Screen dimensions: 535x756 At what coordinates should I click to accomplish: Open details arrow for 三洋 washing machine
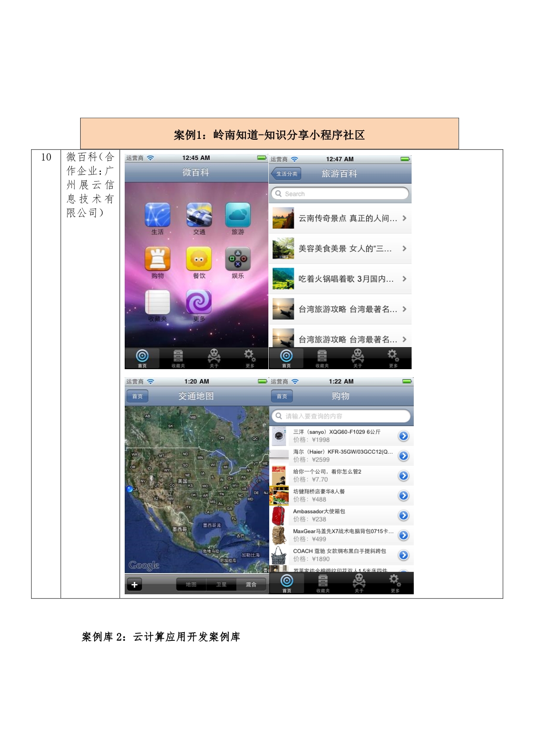[403, 436]
